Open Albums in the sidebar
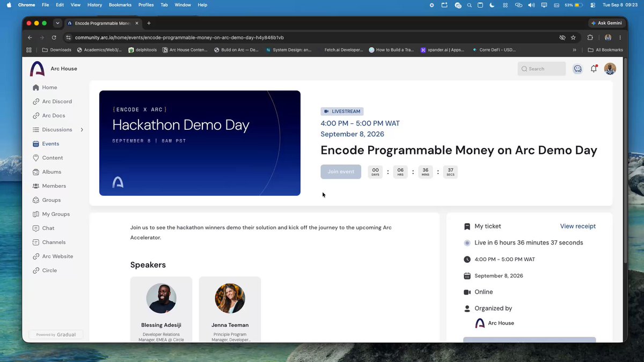Screen dimensions: 644x362 47,172
